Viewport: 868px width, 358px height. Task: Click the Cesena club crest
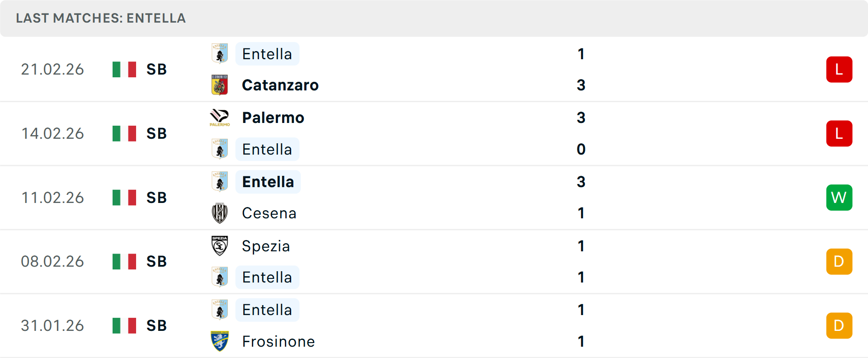[220, 213]
